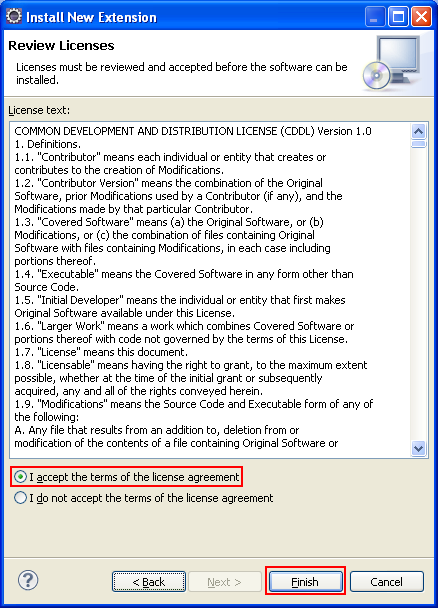The width and height of the screenshot is (438, 608).
Task: Click the Cancel button
Action: pos(386,582)
